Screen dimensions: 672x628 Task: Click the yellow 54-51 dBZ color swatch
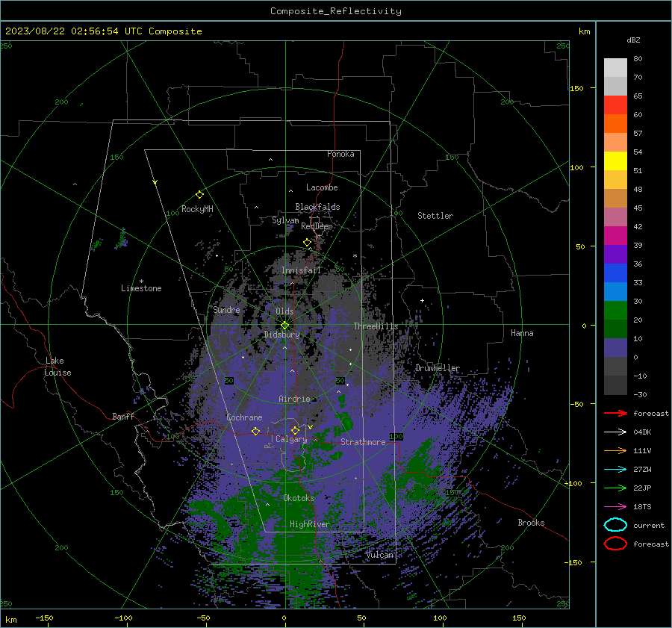tap(615, 161)
